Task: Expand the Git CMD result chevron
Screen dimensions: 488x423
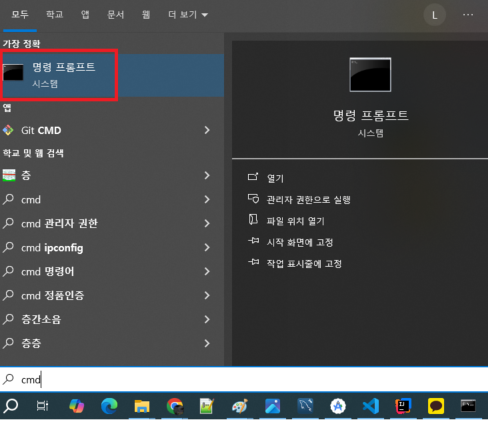Action: click(x=207, y=130)
